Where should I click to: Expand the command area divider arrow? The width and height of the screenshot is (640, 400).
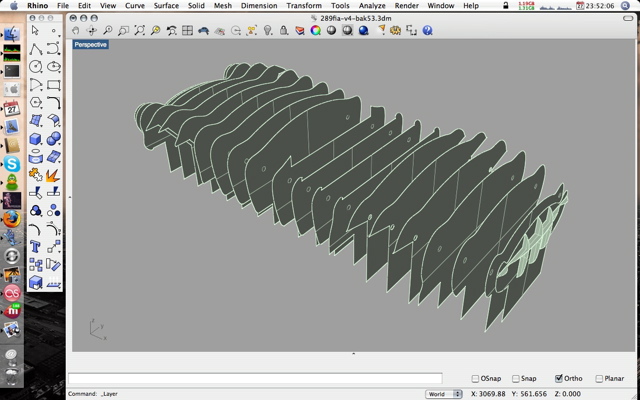(x=354, y=354)
